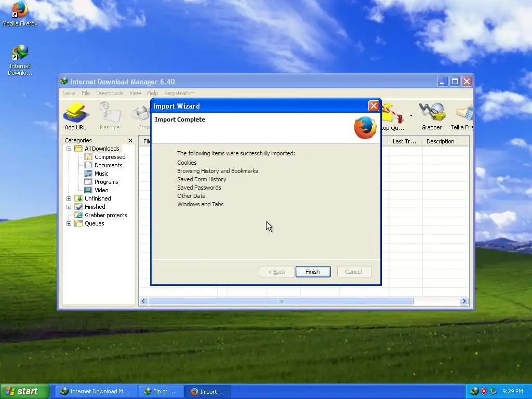Open the Stop Queue dropdown arrow
Screen dimensions: 532x399
(411, 116)
